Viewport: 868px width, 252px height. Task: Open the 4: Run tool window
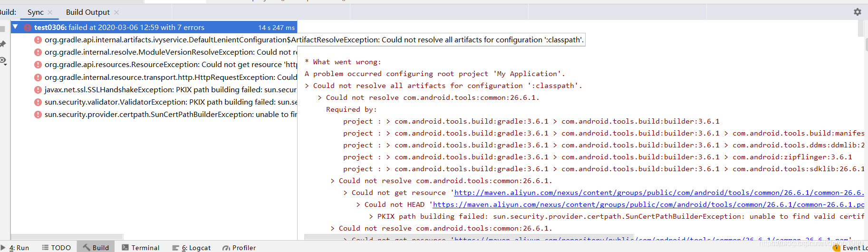tap(15, 247)
